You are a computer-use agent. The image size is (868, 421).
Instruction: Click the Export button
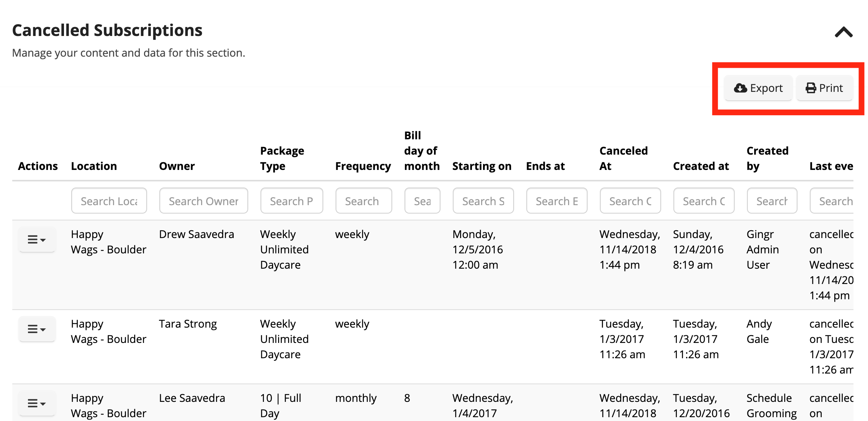pos(758,88)
